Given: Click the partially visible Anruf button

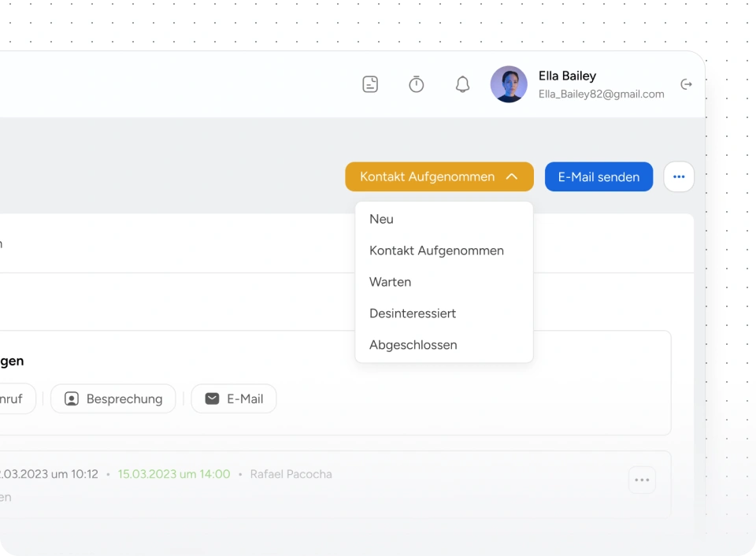Looking at the screenshot, I should coord(14,399).
